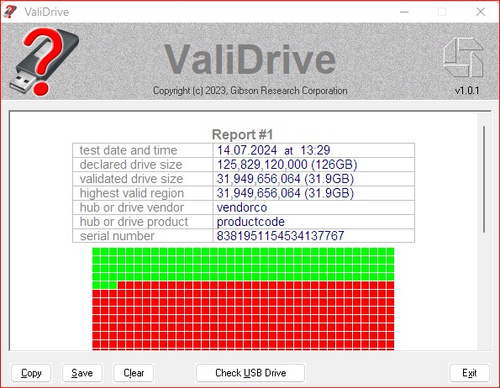Image resolution: width=500 pixels, height=388 pixels.
Task: Click the last green block in fifth row
Action: tap(113, 285)
